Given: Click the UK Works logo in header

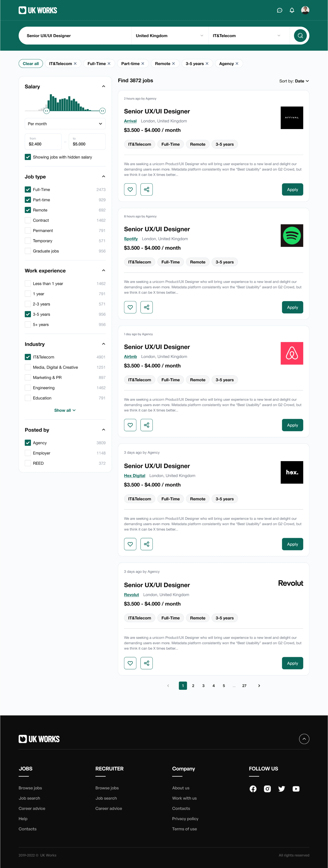Looking at the screenshot, I should (38, 10).
